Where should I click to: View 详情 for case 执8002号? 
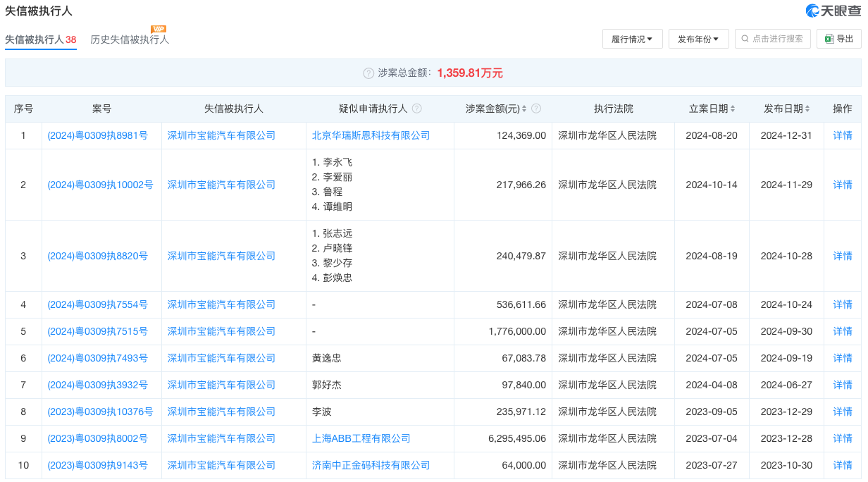coord(843,438)
